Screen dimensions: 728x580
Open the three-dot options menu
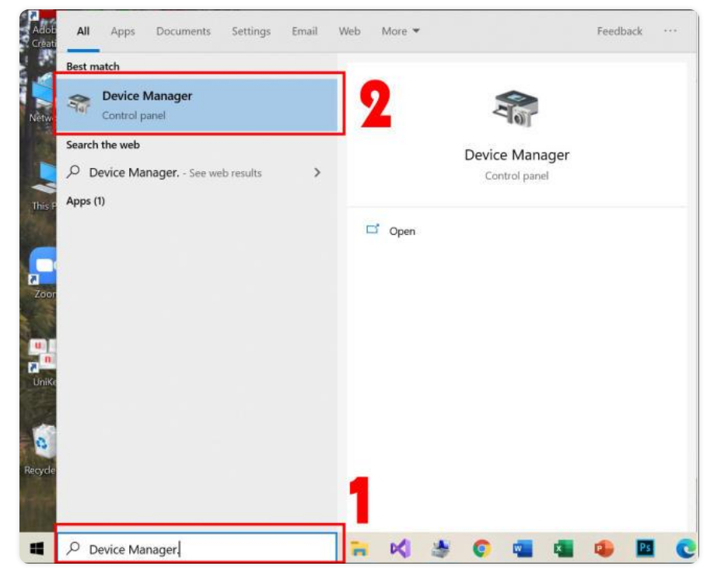670,32
